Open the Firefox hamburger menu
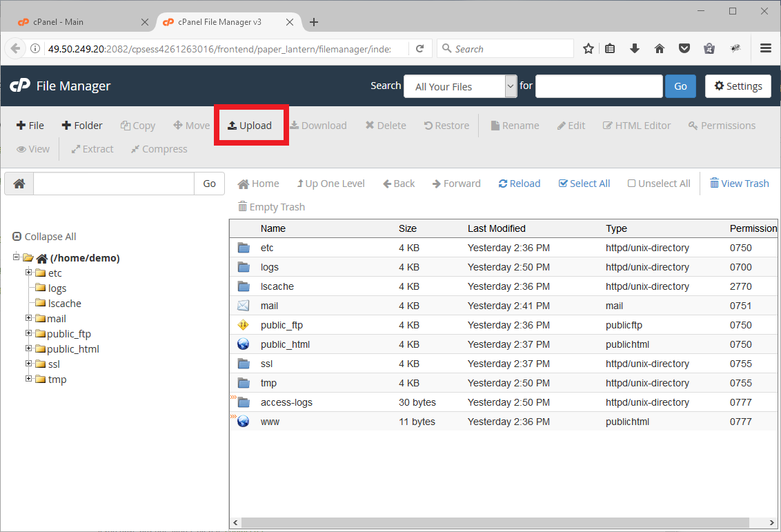Image resolution: width=781 pixels, height=532 pixels. tap(765, 49)
